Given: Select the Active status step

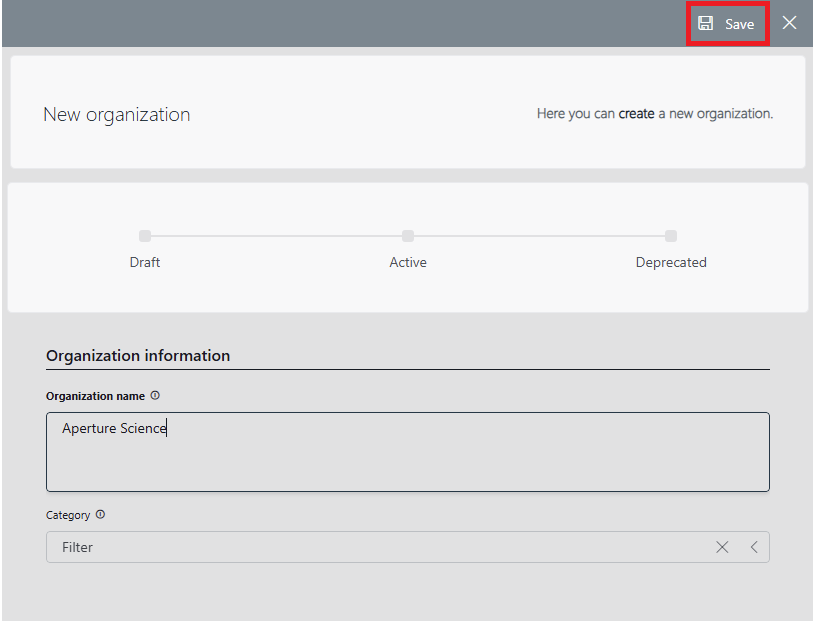Looking at the screenshot, I should point(408,236).
